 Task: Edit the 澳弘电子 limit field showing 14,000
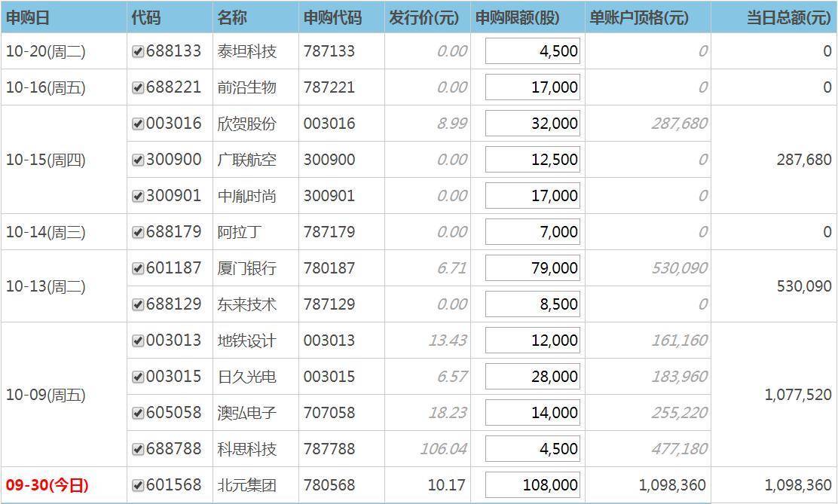coord(533,413)
